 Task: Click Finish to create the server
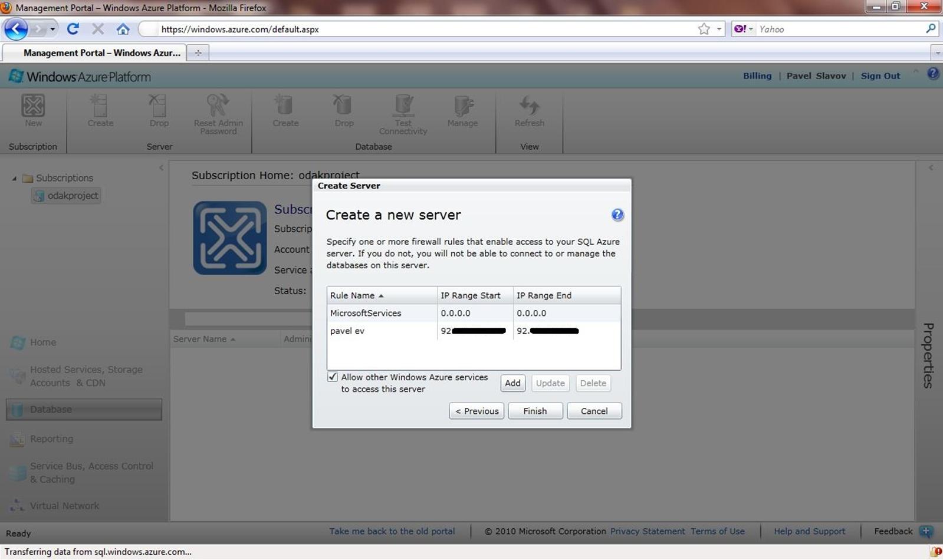tap(535, 411)
